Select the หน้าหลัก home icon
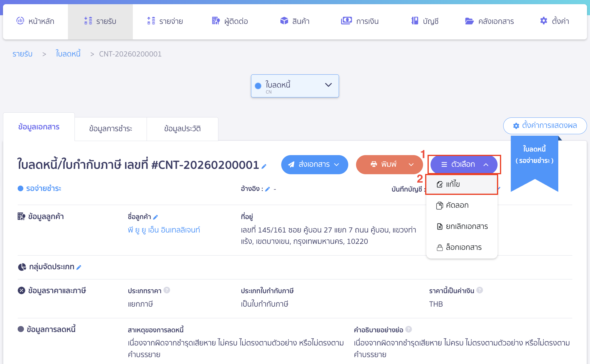This screenshot has width=590, height=364. click(20, 21)
